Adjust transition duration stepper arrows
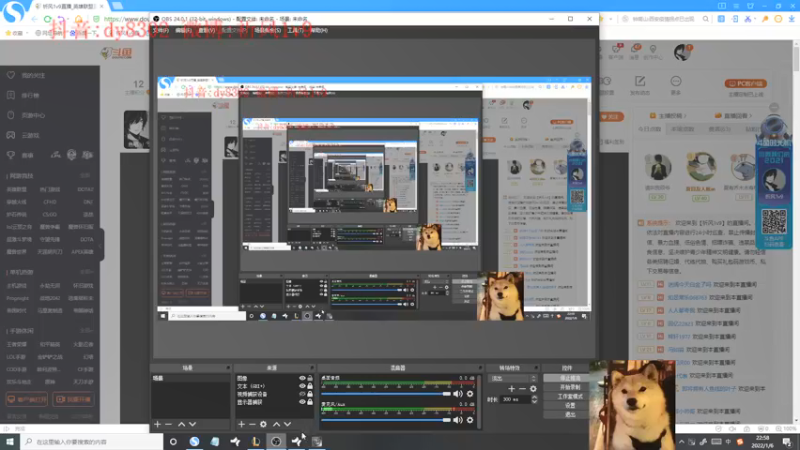Image resolution: width=800 pixels, height=450 pixels. (x=534, y=399)
